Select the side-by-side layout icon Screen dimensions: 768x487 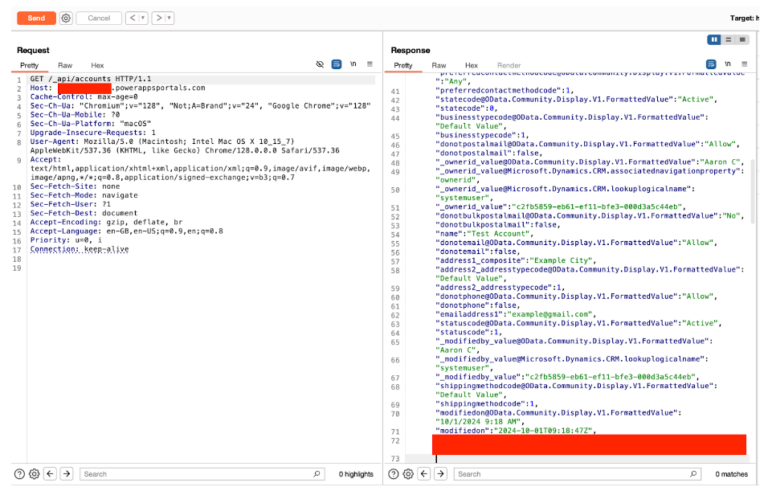click(714, 40)
